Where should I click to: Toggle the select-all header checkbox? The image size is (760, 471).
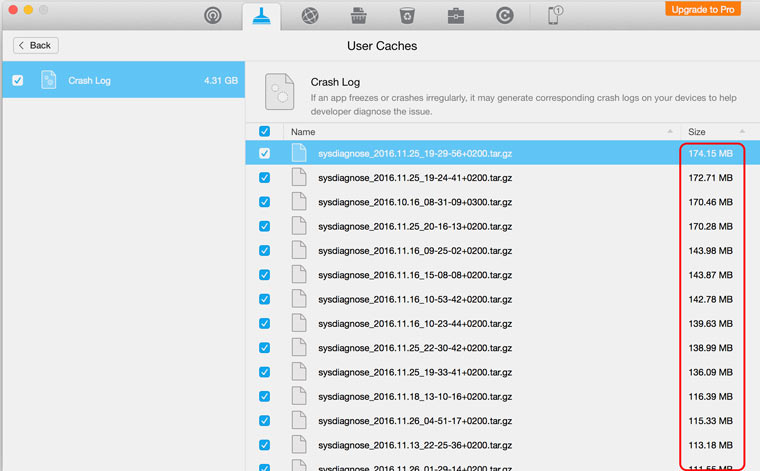264,131
